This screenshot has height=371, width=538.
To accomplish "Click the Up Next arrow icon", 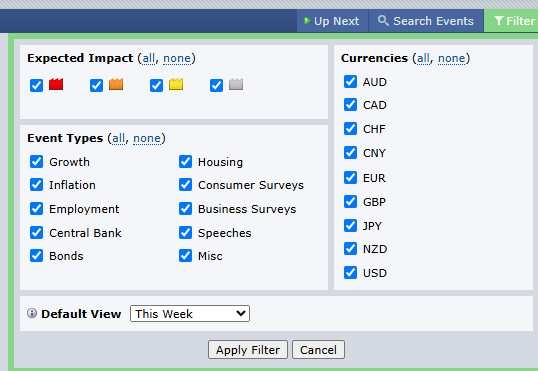I will tap(307, 21).
